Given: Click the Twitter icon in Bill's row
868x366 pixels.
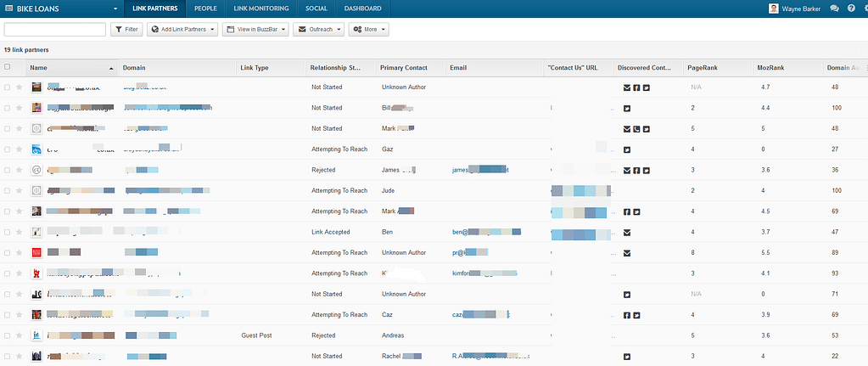Looking at the screenshot, I should (x=627, y=108).
